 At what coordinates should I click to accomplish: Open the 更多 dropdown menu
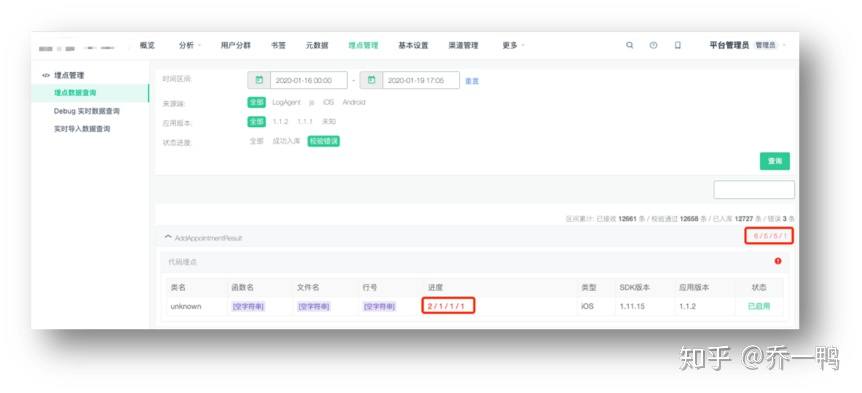tap(513, 46)
